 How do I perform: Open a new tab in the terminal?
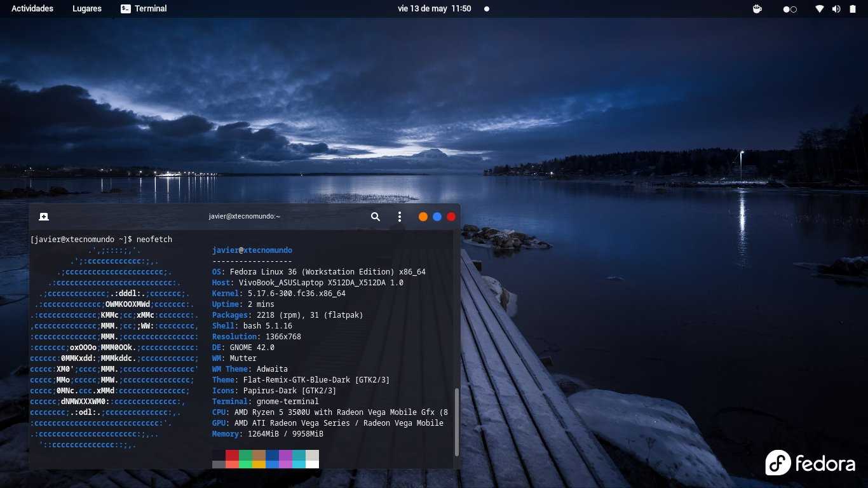click(44, 217)
